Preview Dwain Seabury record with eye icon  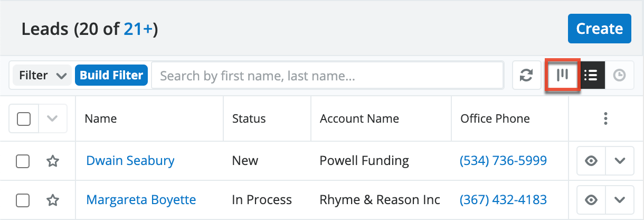click(591, 161)
